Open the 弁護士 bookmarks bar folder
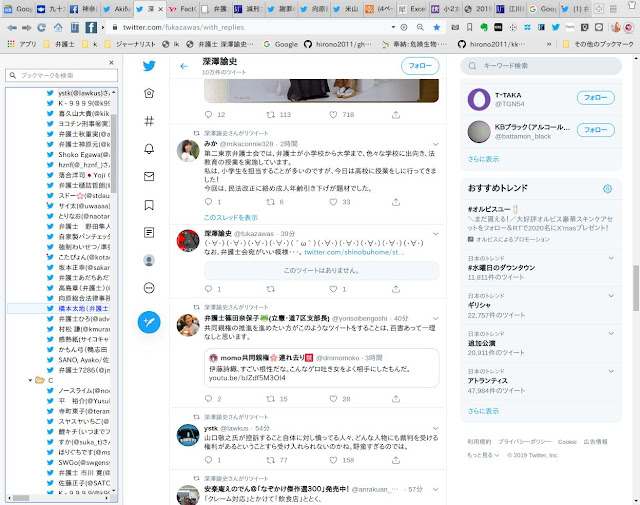 point(59,44)
